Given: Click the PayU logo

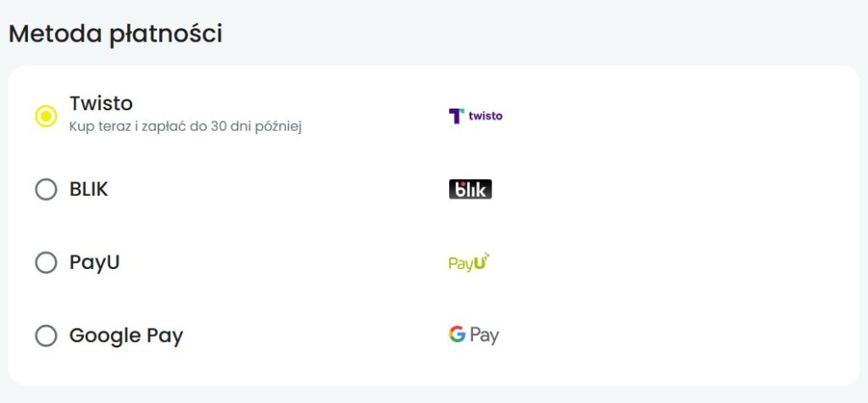Looking at the screenshot, I should tap(469, 263).
